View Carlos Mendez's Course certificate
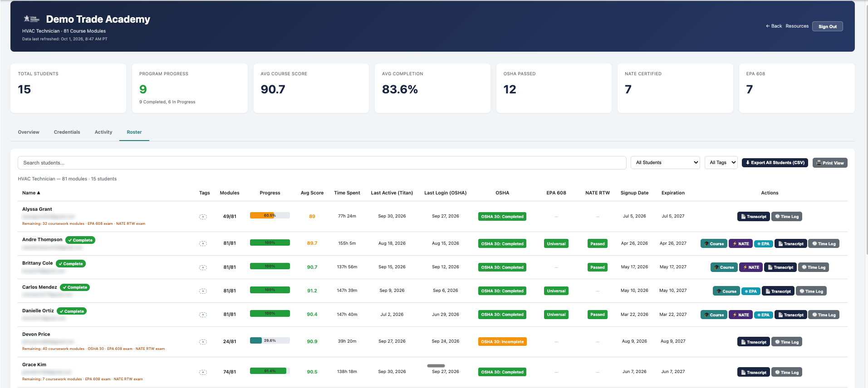Screen dimensions: 868x388 tap(726, 291)
